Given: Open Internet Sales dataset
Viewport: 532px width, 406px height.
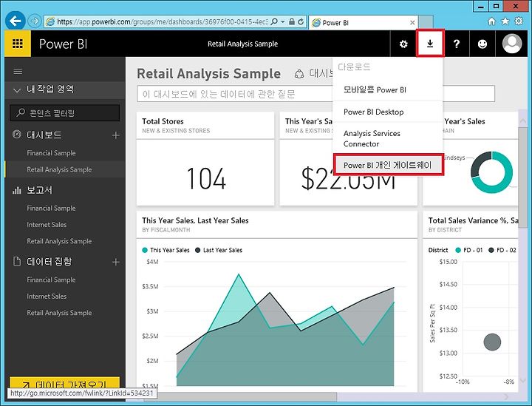Looking at the screenshot, I should click(47, 297).
